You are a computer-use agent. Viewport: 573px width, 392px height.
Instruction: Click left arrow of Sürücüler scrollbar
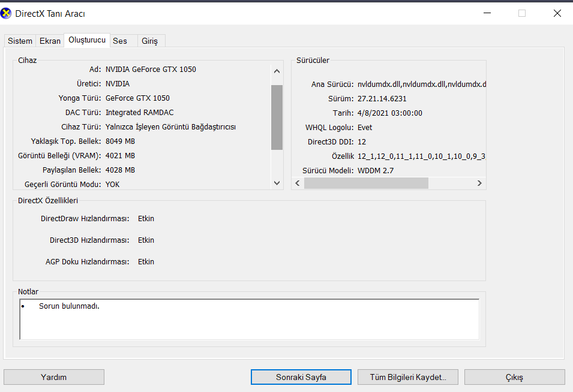(298, 183)
